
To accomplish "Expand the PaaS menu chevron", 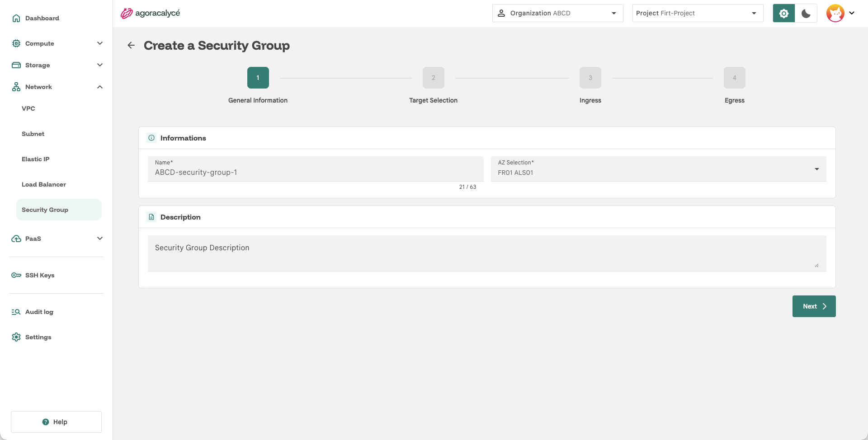I will coord(100,239).
